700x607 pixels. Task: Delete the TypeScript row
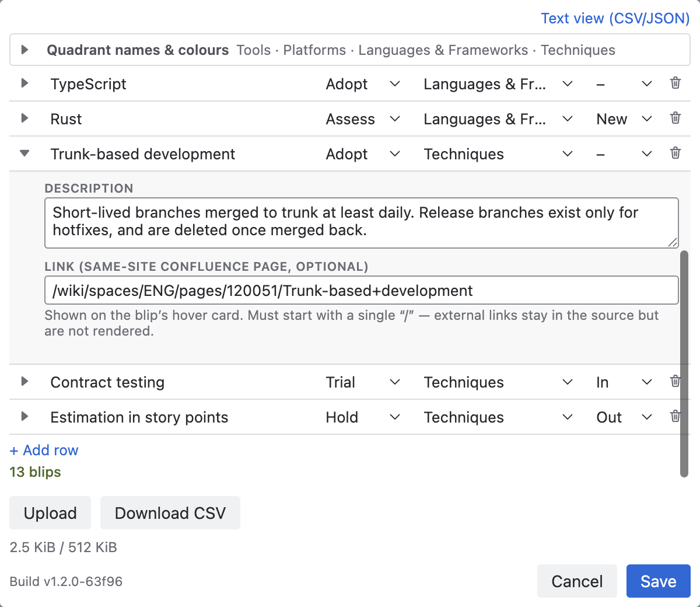pos(675,83)
